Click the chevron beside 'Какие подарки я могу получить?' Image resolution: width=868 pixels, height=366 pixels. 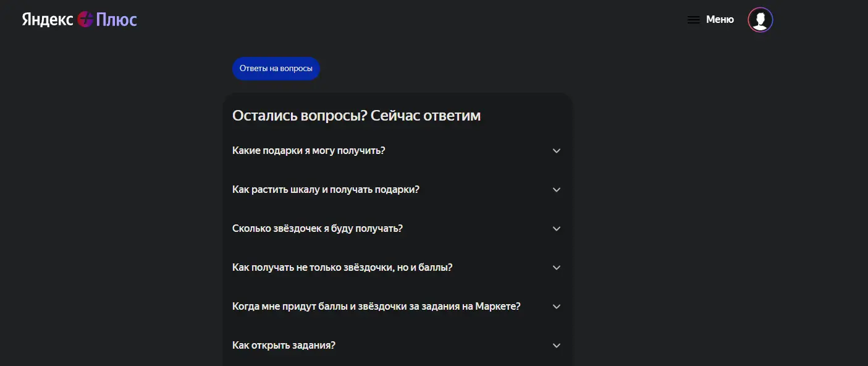556,151
